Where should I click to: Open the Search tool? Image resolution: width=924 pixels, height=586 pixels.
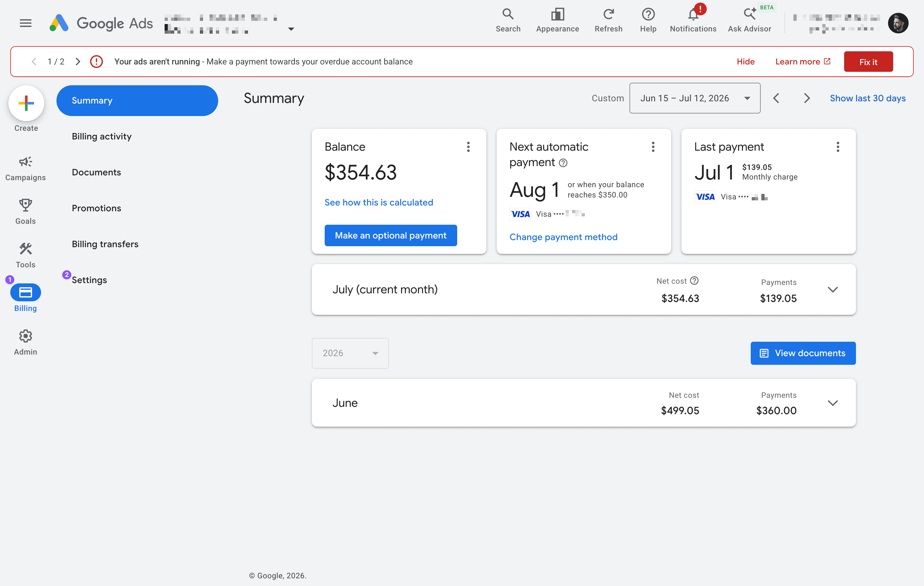(x=508, y=20)
